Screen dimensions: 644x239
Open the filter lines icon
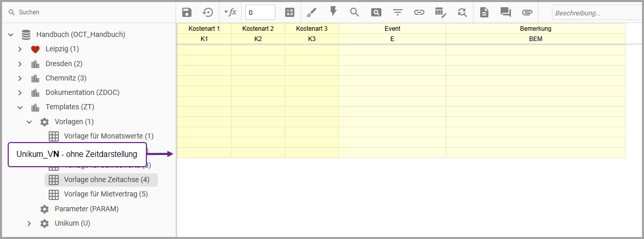click(x=397, y=12)
